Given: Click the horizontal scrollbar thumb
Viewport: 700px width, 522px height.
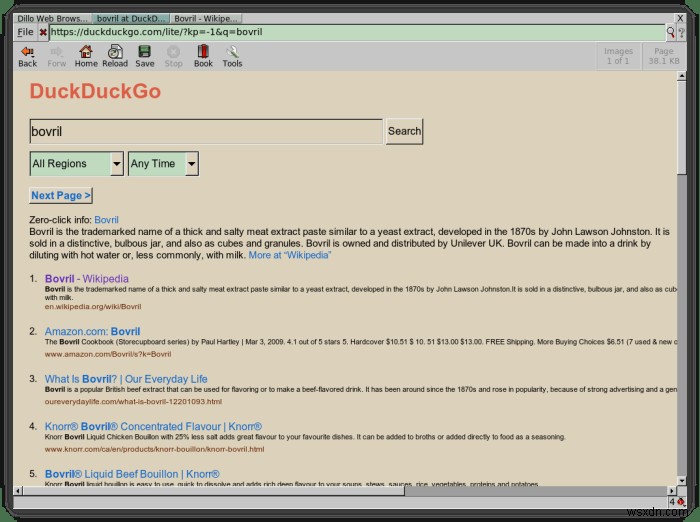Looking at the screenshot, I should click(214, 491).
